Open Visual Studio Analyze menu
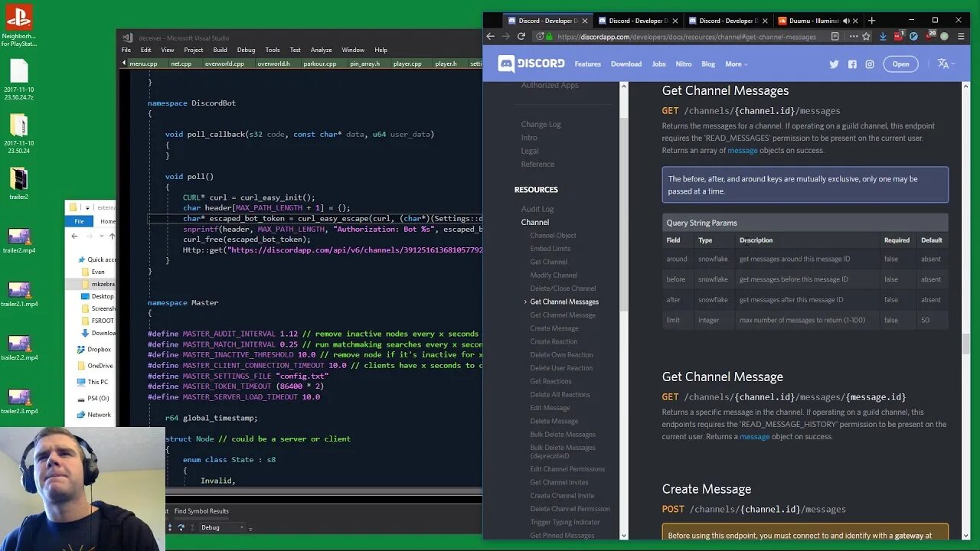The image size is (980, 551). click(321, 50)
